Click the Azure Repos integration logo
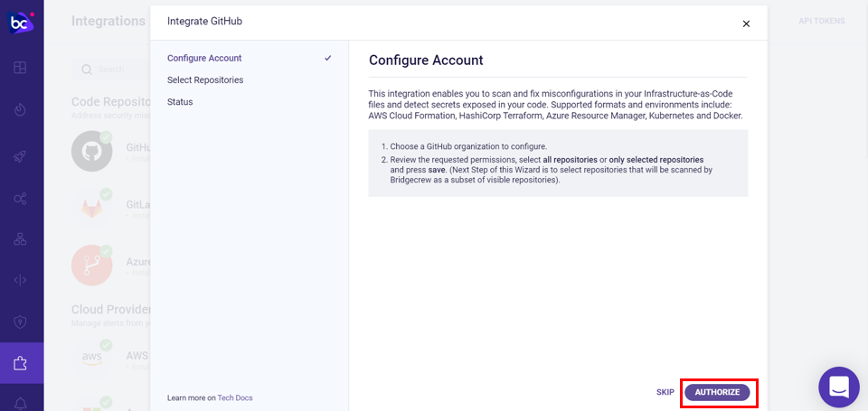The width and height of the screenshot is (868, 411). (x=92, y=265)
